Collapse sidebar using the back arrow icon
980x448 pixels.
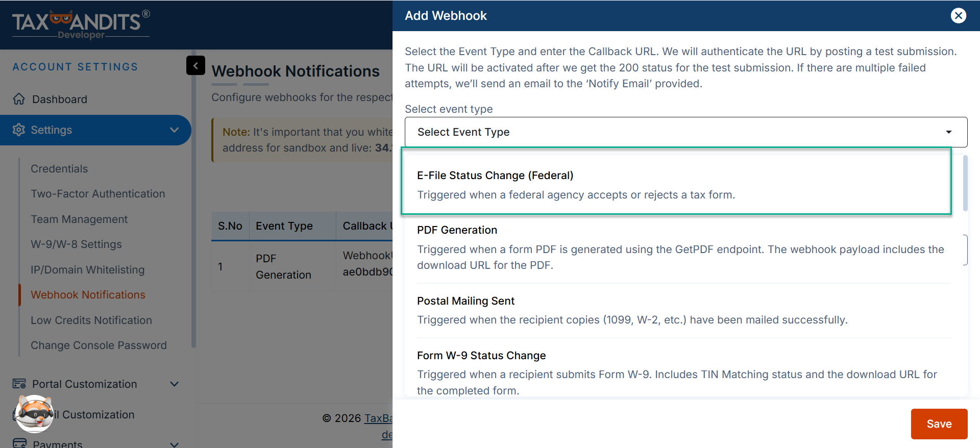[195, 65]
